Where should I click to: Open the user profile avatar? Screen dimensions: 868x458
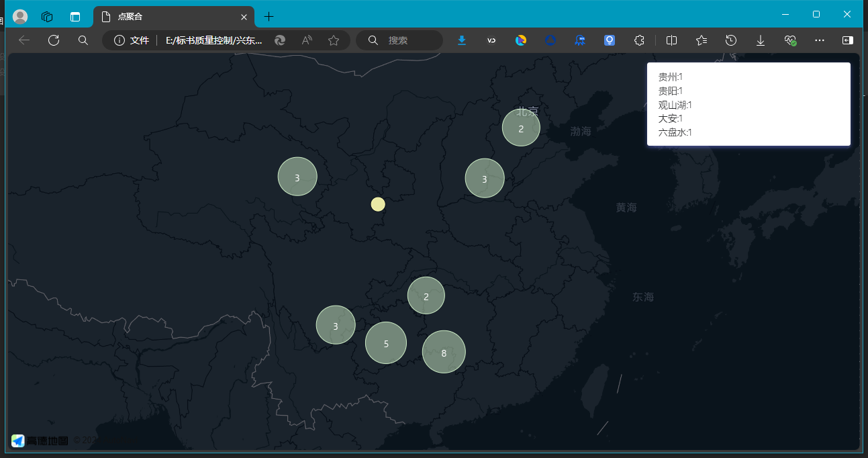pos(20,17)
